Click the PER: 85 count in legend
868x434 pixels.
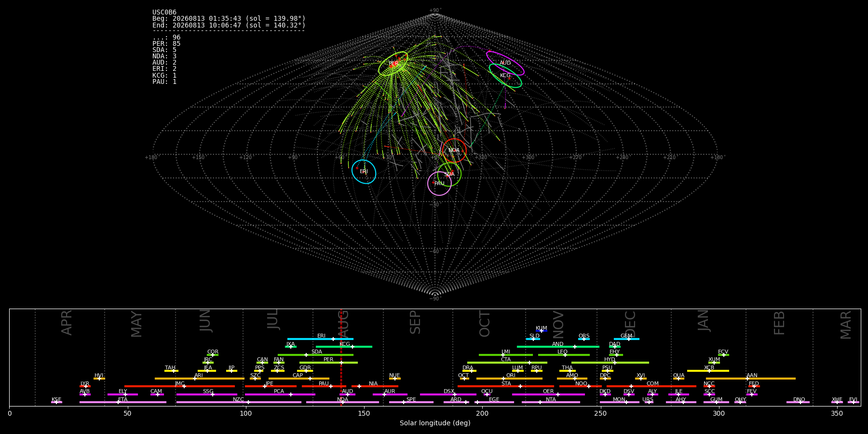click(x=166, y=44)
